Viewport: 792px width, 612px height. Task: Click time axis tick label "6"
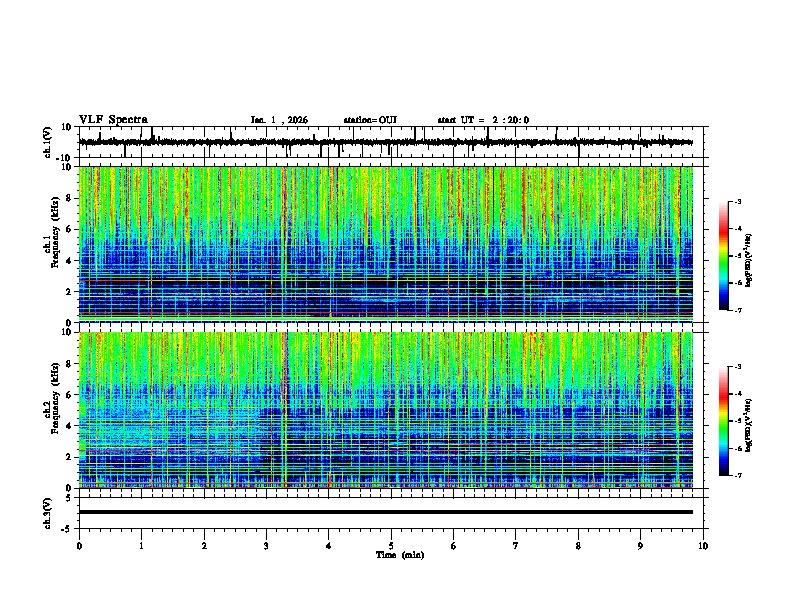pyautogui.click(x=454, y=546)
